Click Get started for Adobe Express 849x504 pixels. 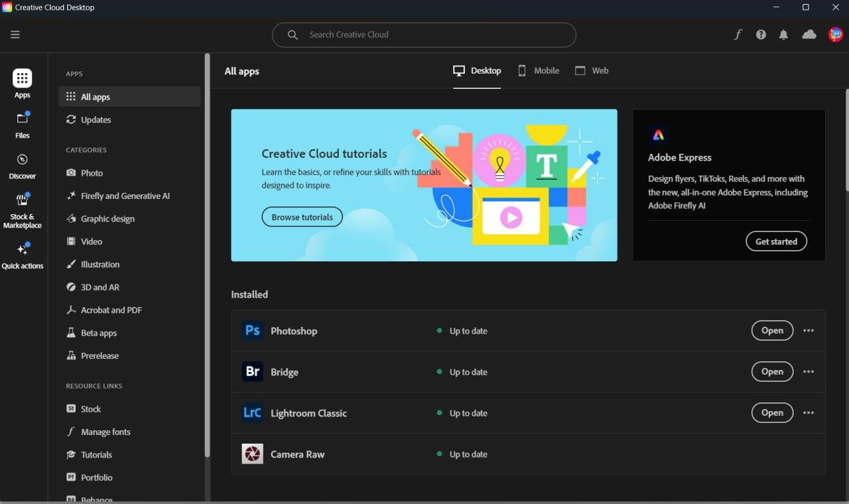776,241
